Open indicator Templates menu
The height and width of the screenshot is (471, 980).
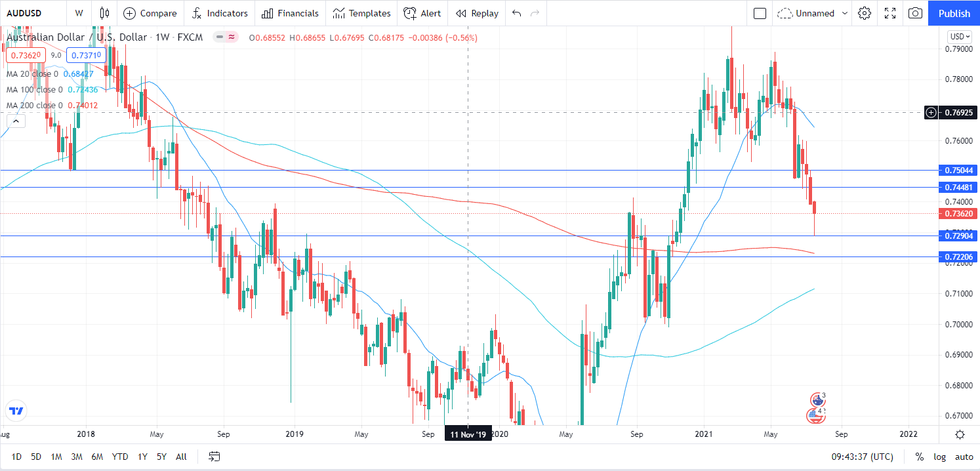(x=361, y=13)
